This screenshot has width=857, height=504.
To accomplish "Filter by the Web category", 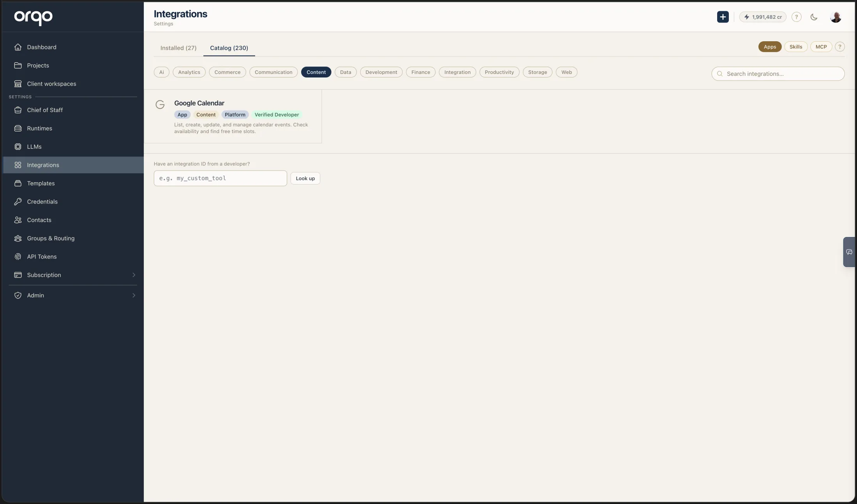I will [566, 72].
